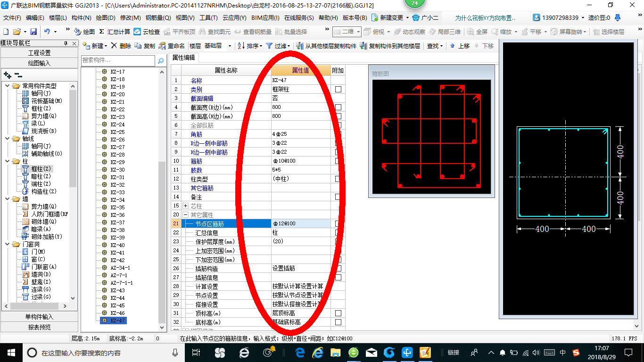Image resolution: width=644 pixels, height=362 pixels.
Task: Click the open folder icon in toolbar
Action: pos(17,32)
